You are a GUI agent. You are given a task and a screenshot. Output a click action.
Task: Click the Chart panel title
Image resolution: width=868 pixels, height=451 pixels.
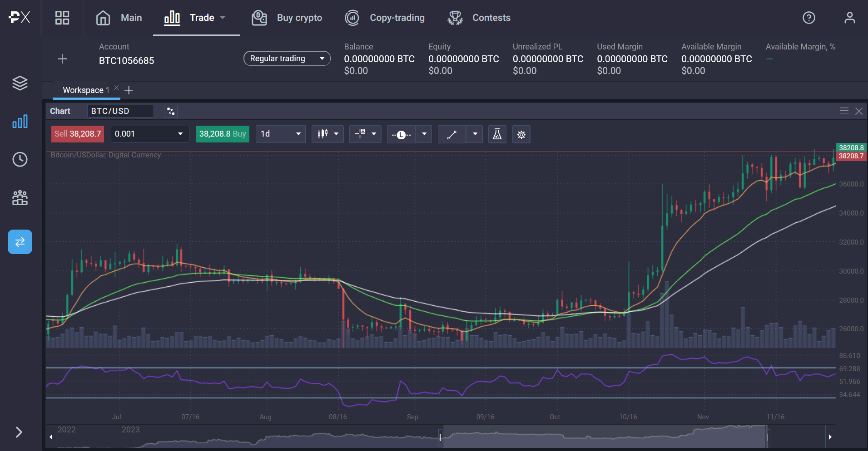point(60,111)
